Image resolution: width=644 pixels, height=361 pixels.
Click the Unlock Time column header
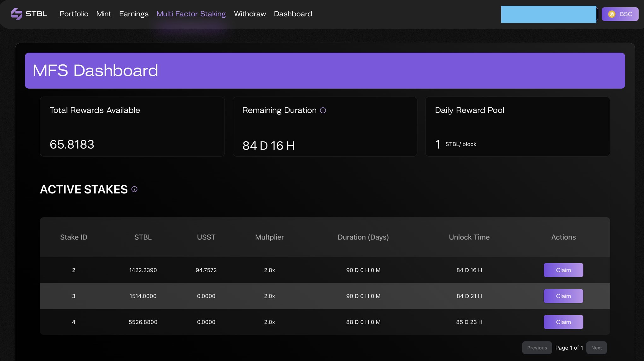(469, 237)
